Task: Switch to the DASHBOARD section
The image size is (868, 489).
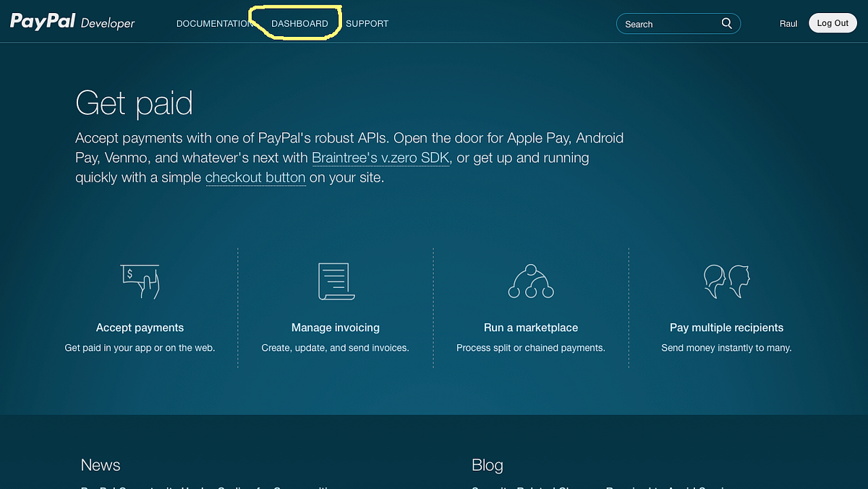Action: (299, 23)
